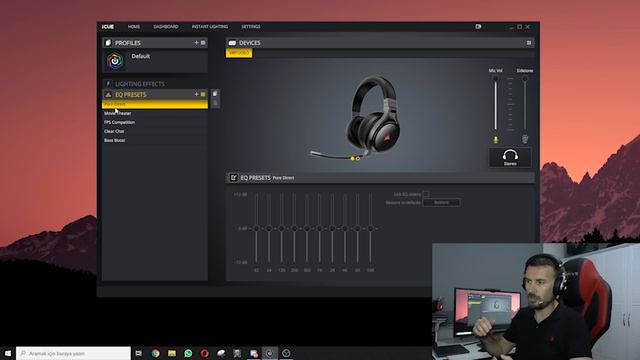
Task: Open the EQ PRESETS list menu icon
Action: [203, 94]
